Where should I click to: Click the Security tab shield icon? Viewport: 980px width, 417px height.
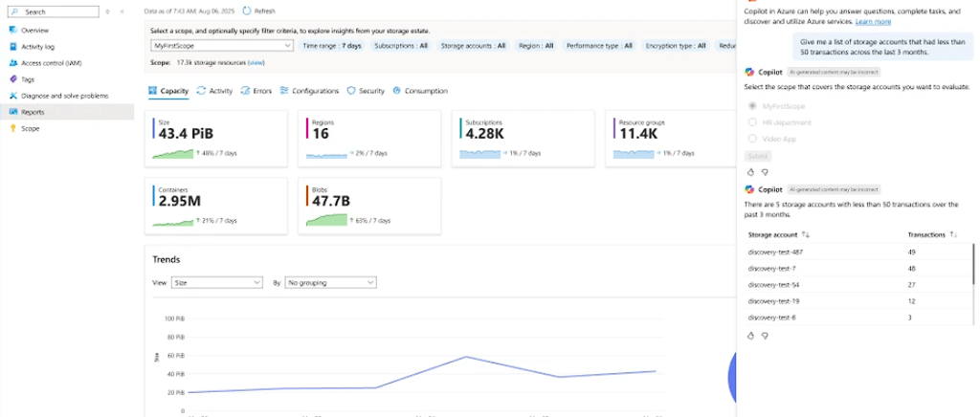[351, 91]
